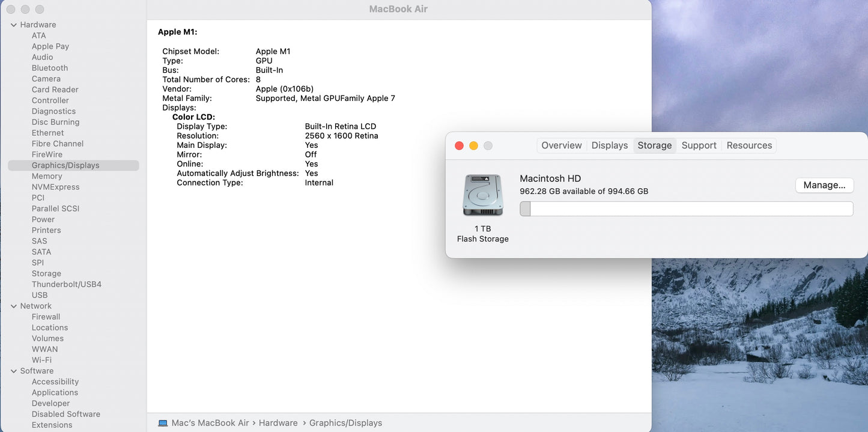Click the Macintosh HD drive icon

(x=482, y=195)
